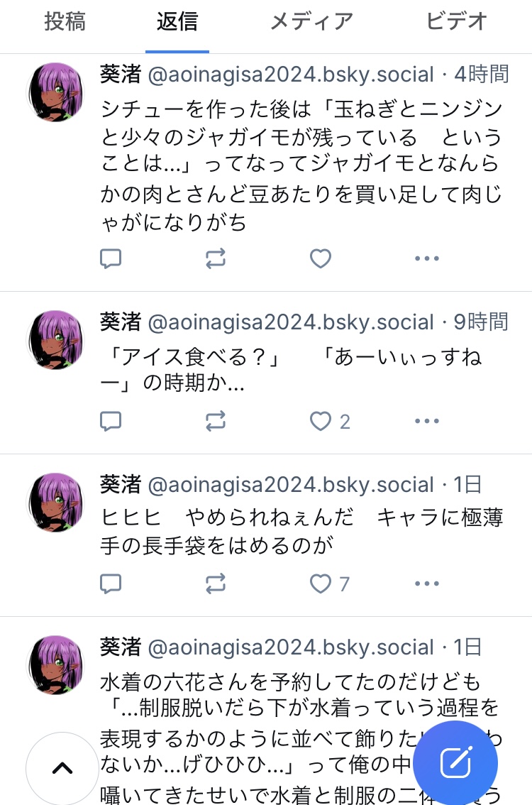Switch to the 投稿 tab
532x805 pixels.
[65, 21]
